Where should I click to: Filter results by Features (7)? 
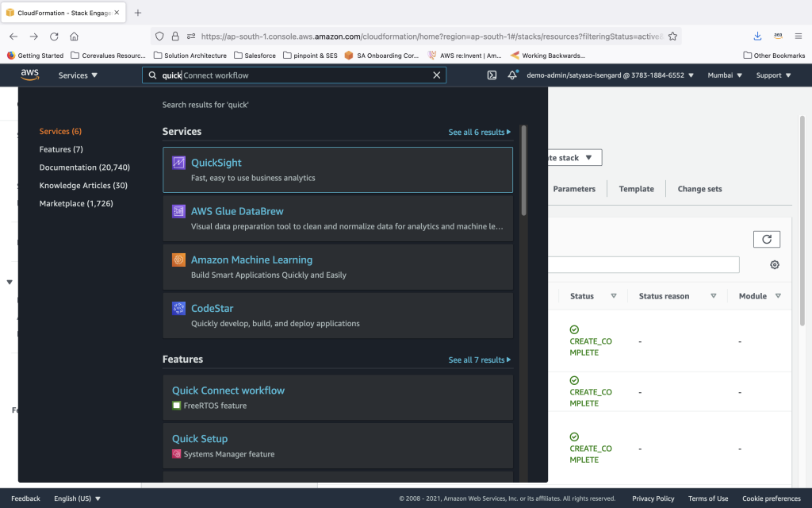point(61,149)
